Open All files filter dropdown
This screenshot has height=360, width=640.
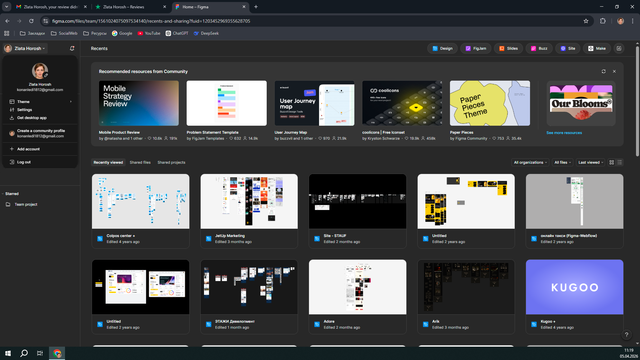(562, 162)
